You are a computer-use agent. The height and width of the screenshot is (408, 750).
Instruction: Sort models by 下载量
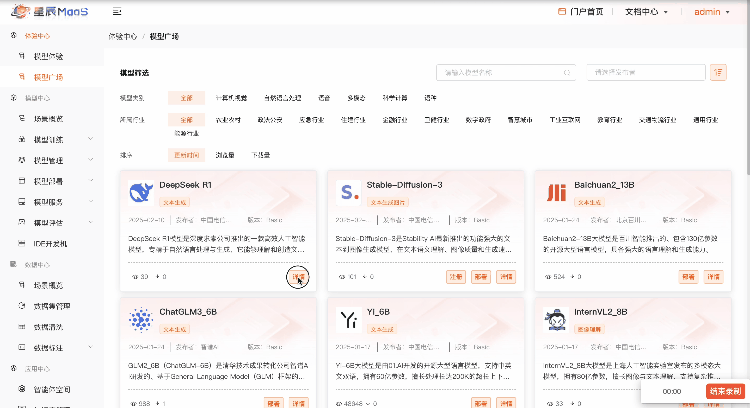click(x=261, y=155)
